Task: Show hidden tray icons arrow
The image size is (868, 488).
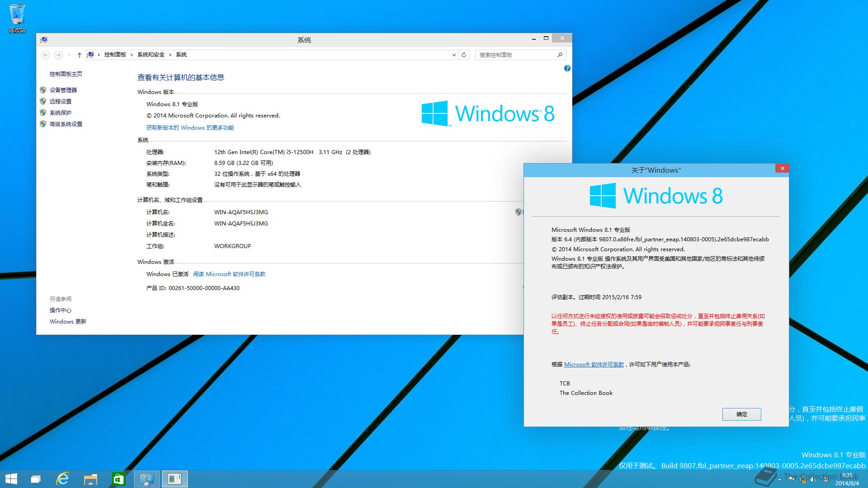Action: pos(779,479)
